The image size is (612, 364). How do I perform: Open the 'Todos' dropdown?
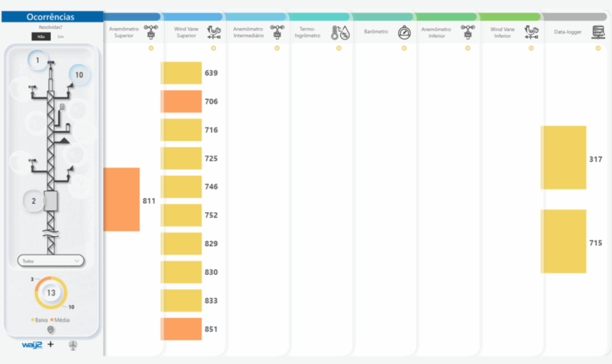(51, 261)
